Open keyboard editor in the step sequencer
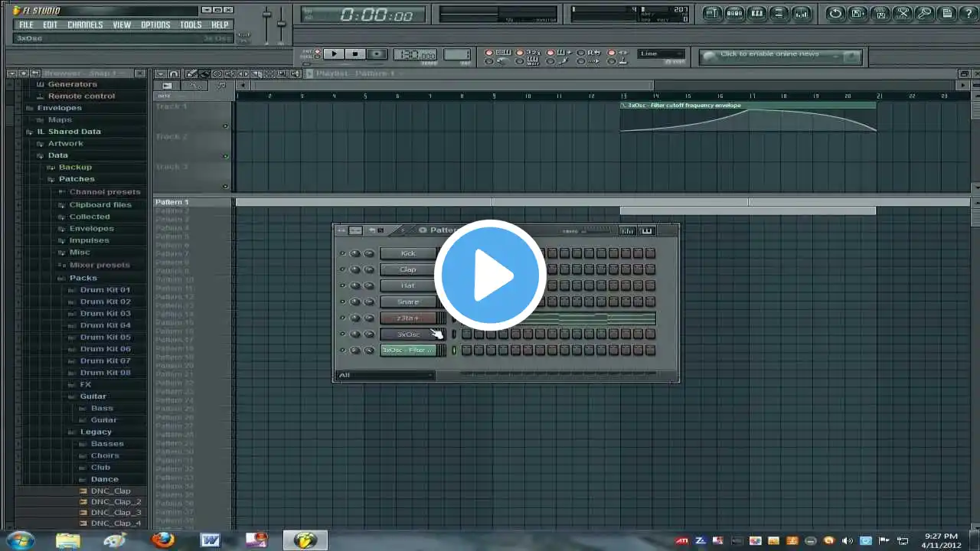 [x=647, y=230]
